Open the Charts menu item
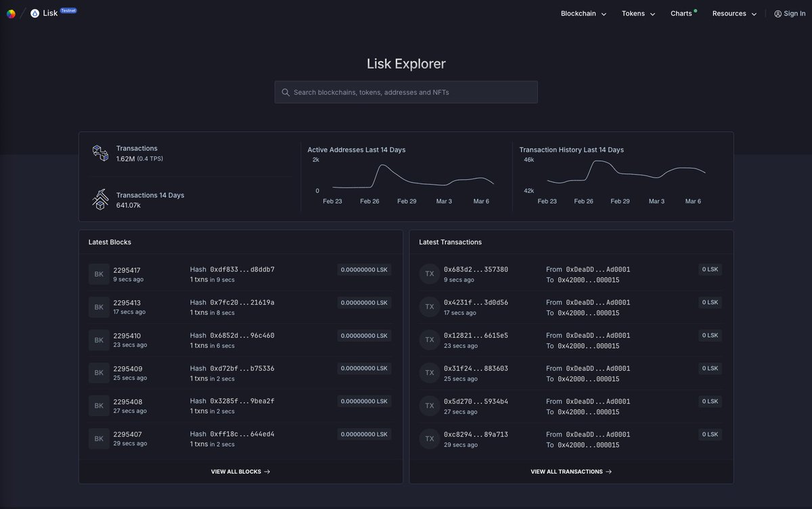This screenshot has width=812, height=509. click(681, 14)
